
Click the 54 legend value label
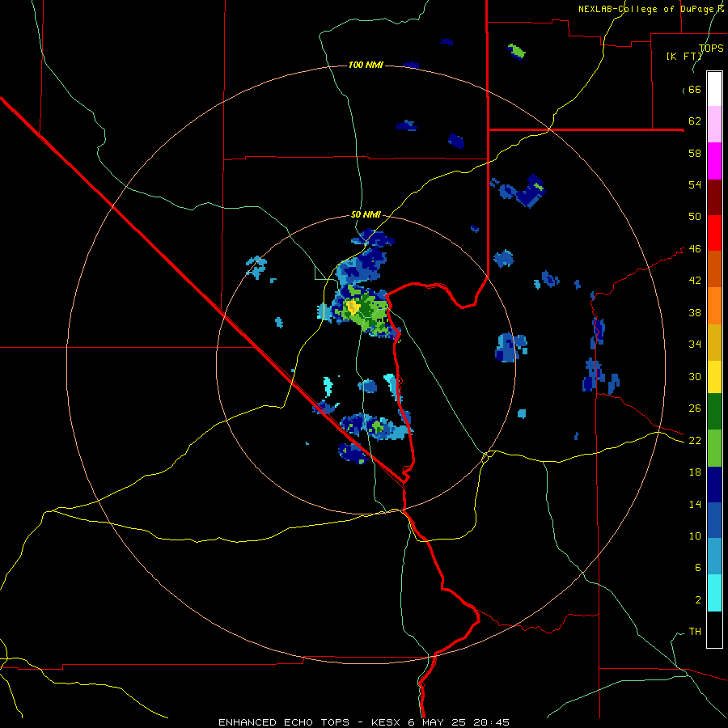point(695,184)
